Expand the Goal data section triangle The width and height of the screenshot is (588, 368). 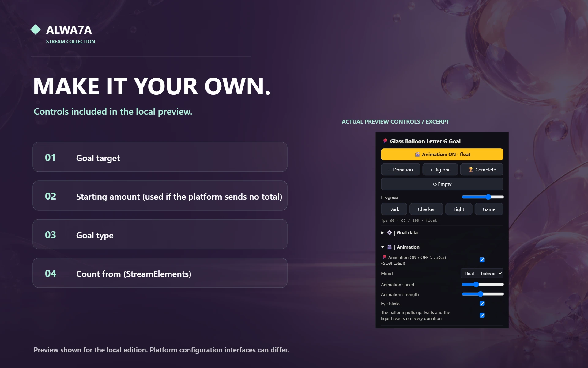coord(382,233)
